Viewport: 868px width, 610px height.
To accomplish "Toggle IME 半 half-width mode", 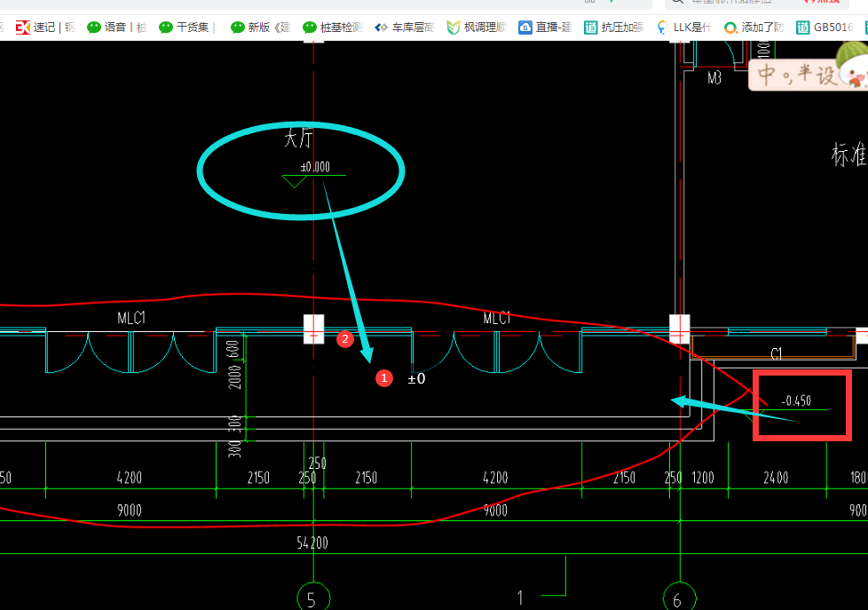I will [804, 73].
